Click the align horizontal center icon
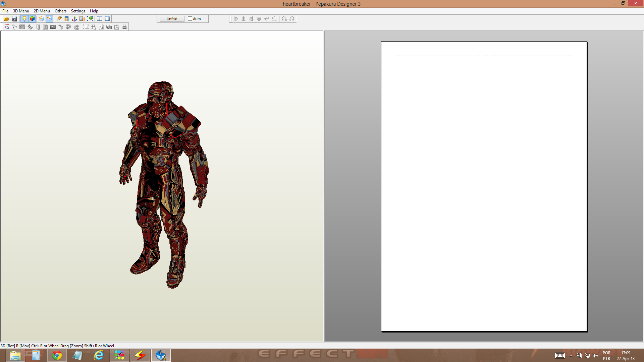This screenshot has width=644, height=362. tap(244, 19)
